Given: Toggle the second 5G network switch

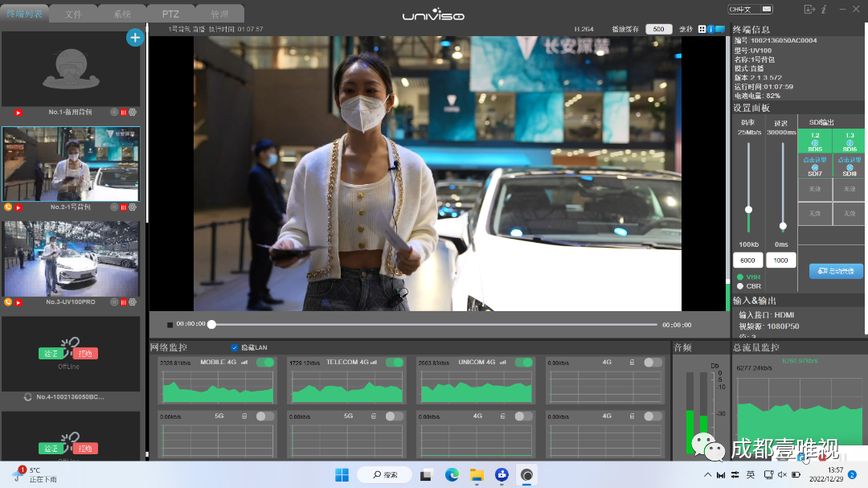Looking at the screenshot, I should 395,416.
